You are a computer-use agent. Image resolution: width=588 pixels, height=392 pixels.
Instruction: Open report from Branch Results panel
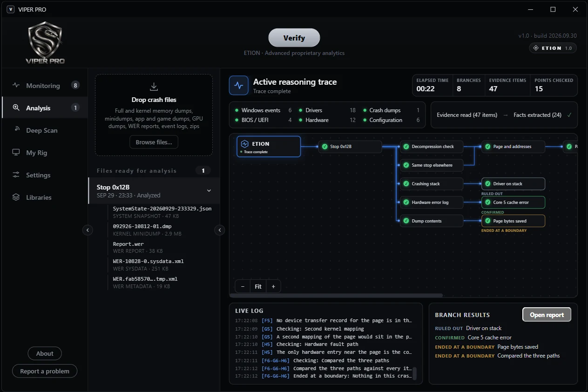(547, 315)
